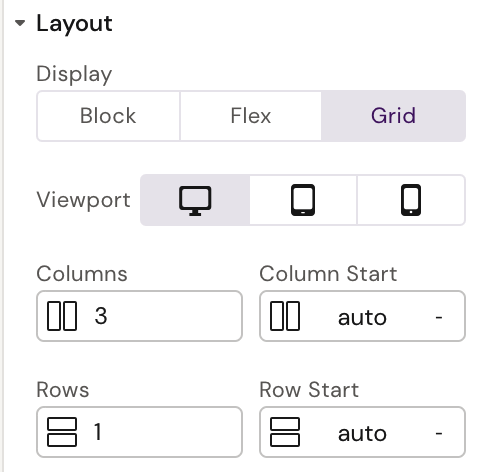478x472 pixels.
Task: Click the Layout section heading
Action: click(x=74, y=23)
